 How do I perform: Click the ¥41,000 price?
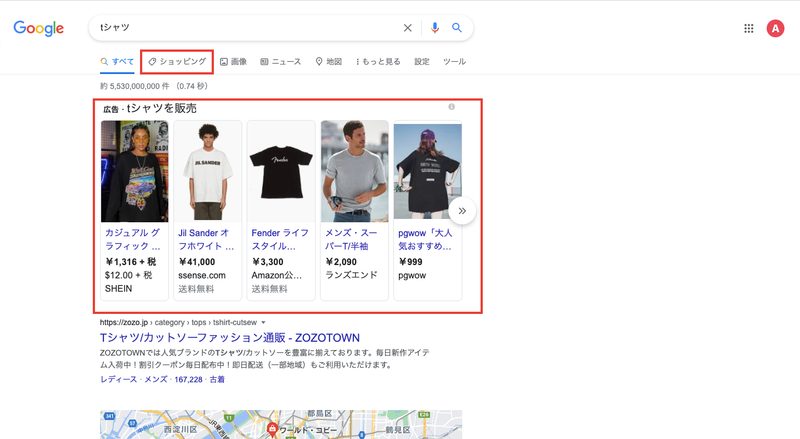[x=196, y=262]
